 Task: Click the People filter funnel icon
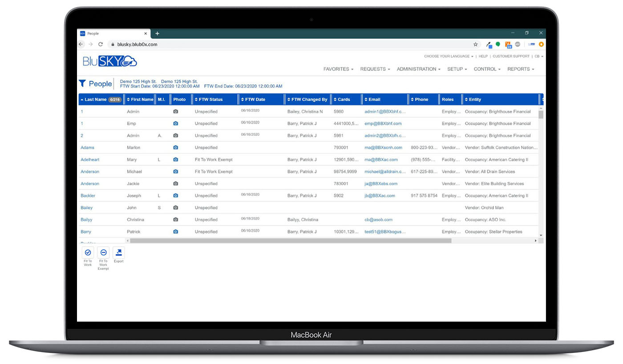point(82,84)
